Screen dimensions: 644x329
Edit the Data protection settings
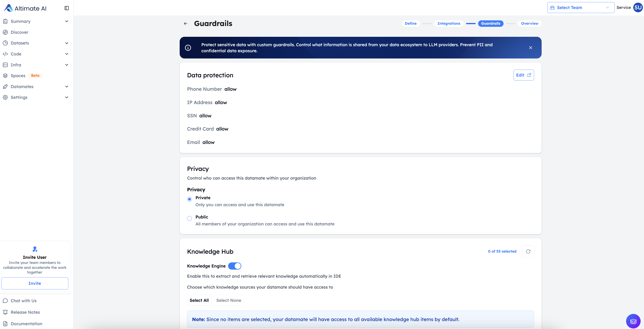click(x=524, y=75)
